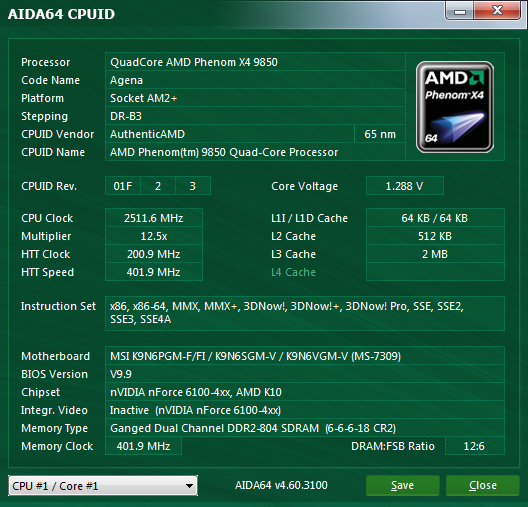Click the empty L4 Cache value field
Screen dimensions: 528x507
coord(435,272)
